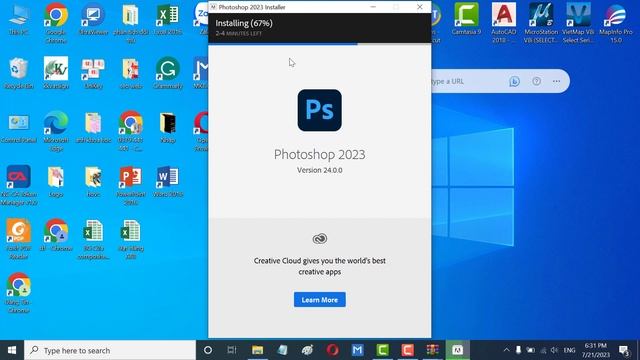Open the taskbar clock and date
Viewport: 640px width, 360px height.
click(596, 350)
